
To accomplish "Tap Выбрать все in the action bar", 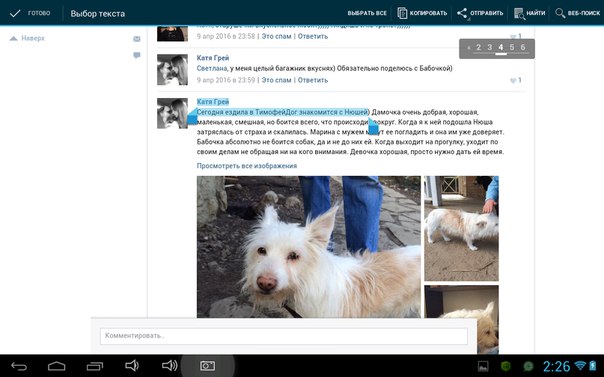I will pos(367,13).
